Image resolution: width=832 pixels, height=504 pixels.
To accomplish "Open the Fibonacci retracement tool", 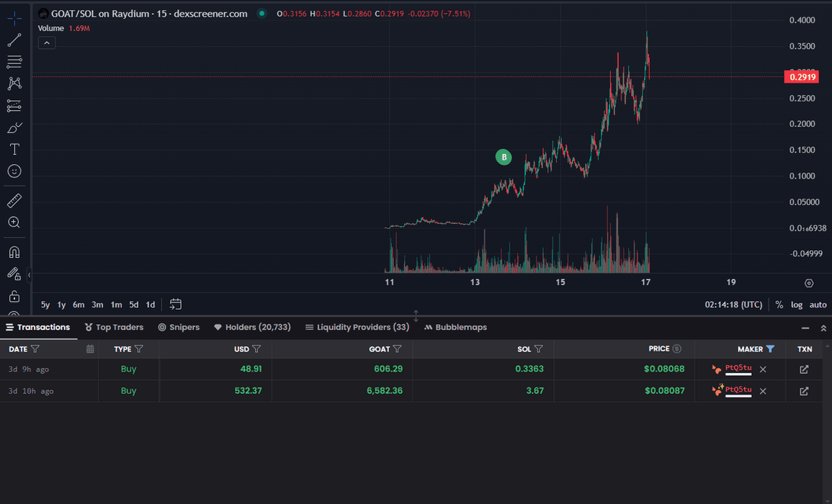I will 14,61.
